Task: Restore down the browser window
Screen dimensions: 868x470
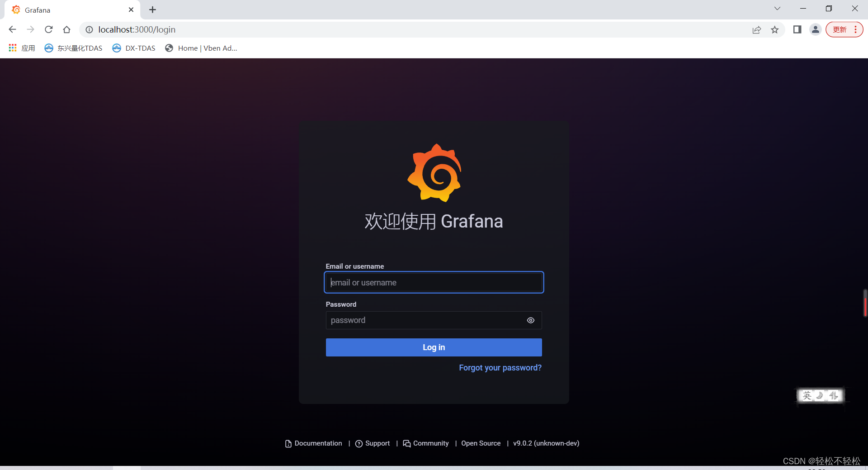Action: 829,9
